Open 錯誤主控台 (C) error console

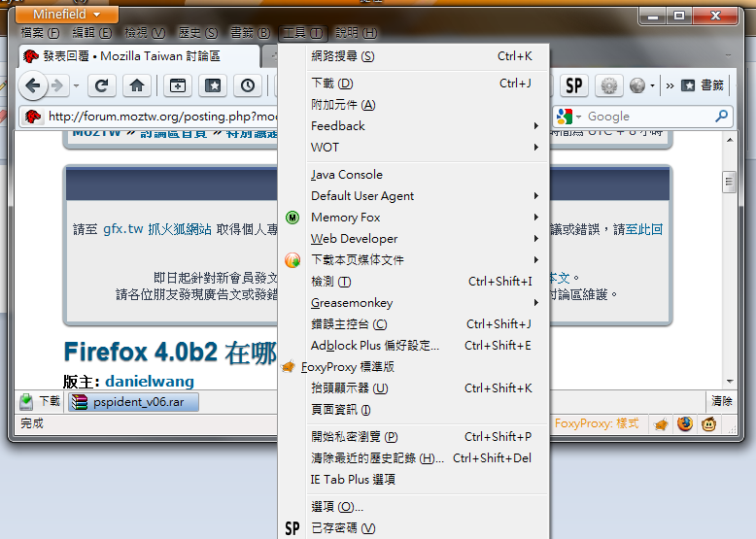click(414, 324)
